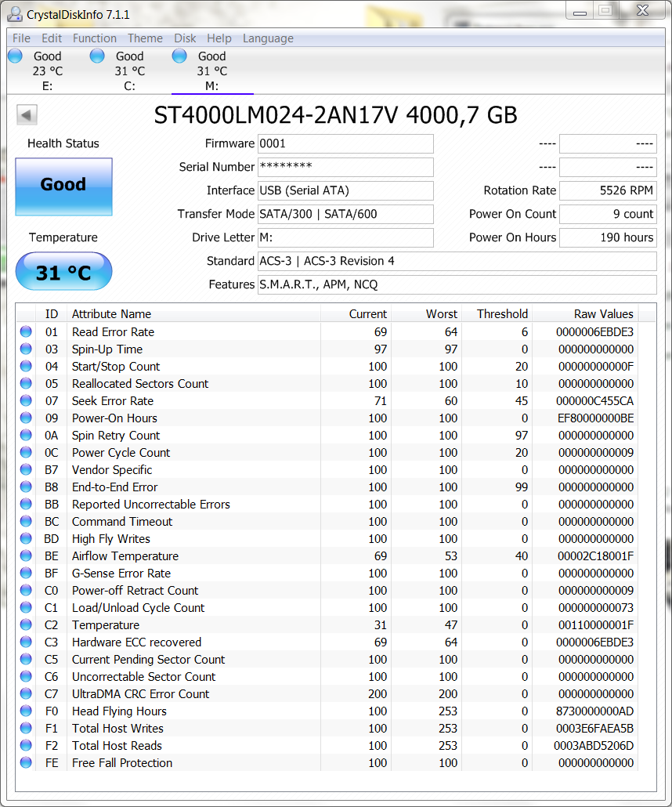672x807 pixels.
Task: Click the 31 °C temperature button
Action: tap(63, 271)
